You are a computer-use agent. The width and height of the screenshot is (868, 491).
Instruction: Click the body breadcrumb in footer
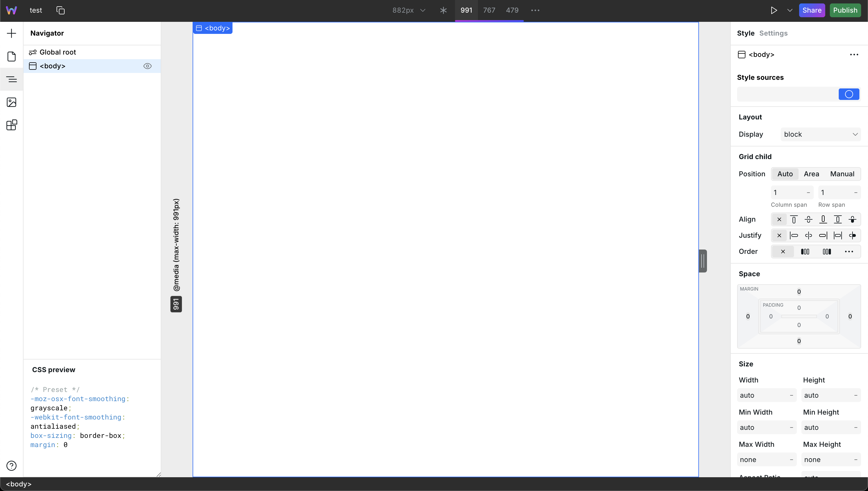19,484
